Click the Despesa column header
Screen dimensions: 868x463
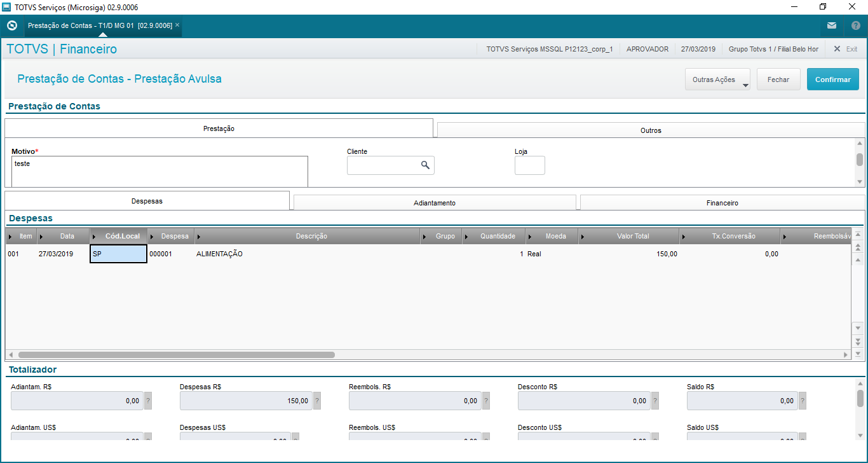171,236
